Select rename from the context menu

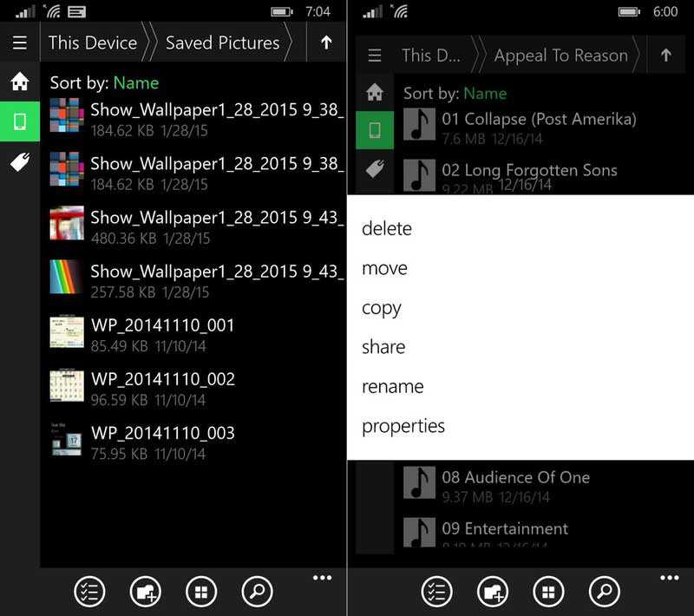393,387
